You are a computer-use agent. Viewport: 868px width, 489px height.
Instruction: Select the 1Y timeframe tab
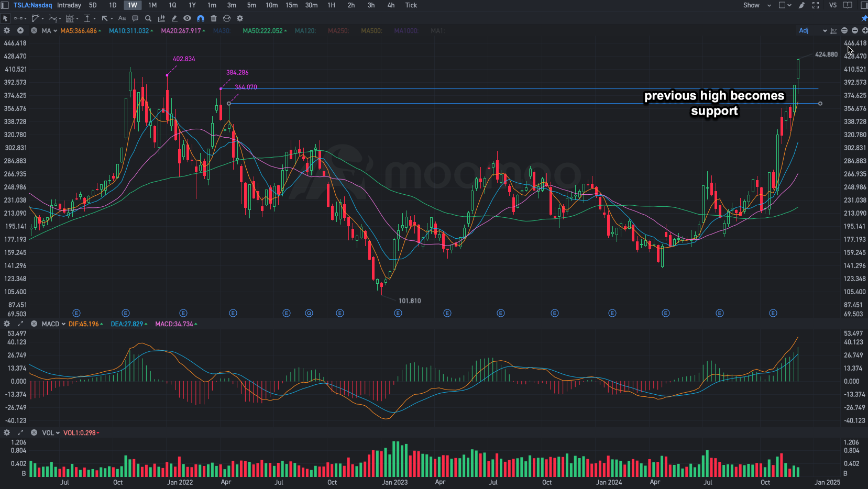[192, 5]
